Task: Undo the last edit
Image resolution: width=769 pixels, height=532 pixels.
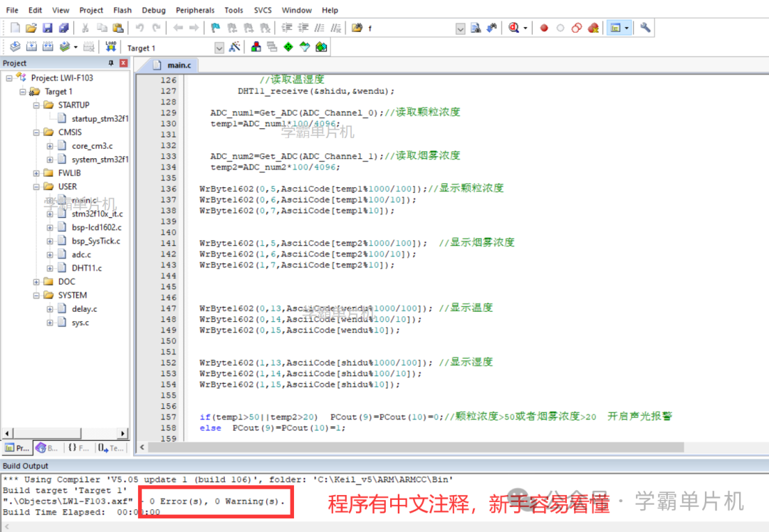Action: [x=140, y=28]
